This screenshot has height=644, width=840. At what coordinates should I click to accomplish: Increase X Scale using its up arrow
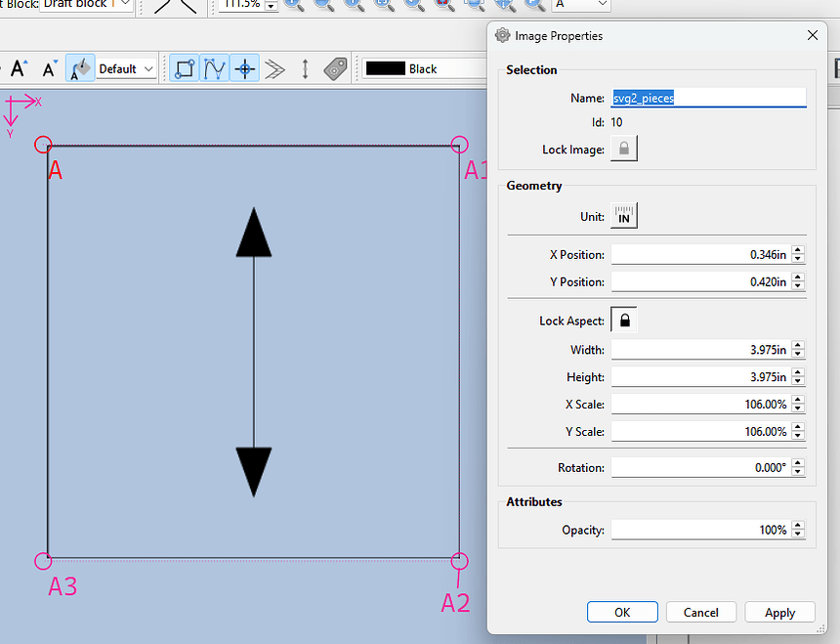[798, 400]
